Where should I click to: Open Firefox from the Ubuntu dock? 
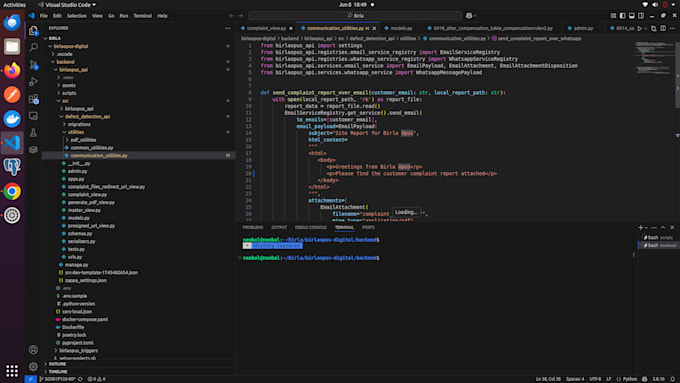pyautogui.click(x=12, y=70)
